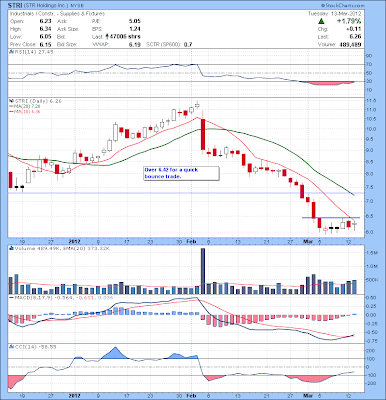This screenshot has height=400, width=386.
Task: Click the tall February volume spike bar
Action: 203,271
